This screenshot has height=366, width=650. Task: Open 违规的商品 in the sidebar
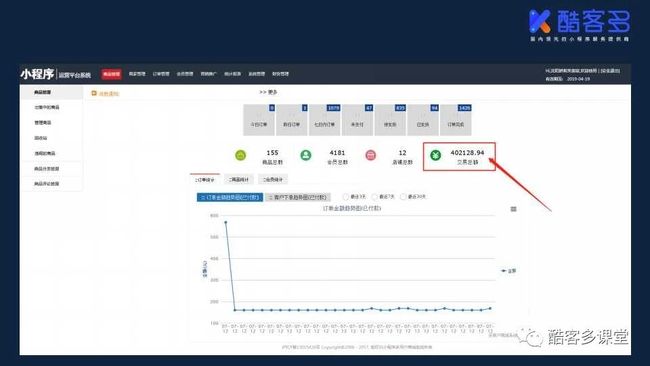[x=45, y=153]
